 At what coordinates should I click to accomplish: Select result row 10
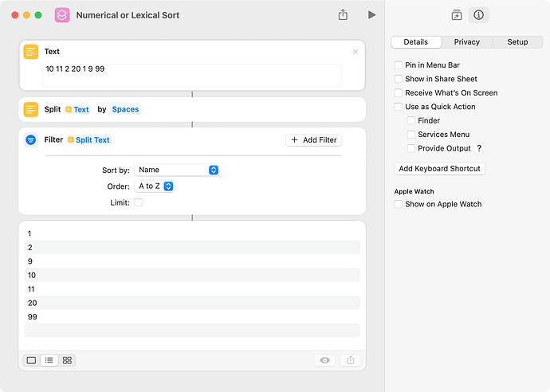pyautogui.click(x=192, y=275)
